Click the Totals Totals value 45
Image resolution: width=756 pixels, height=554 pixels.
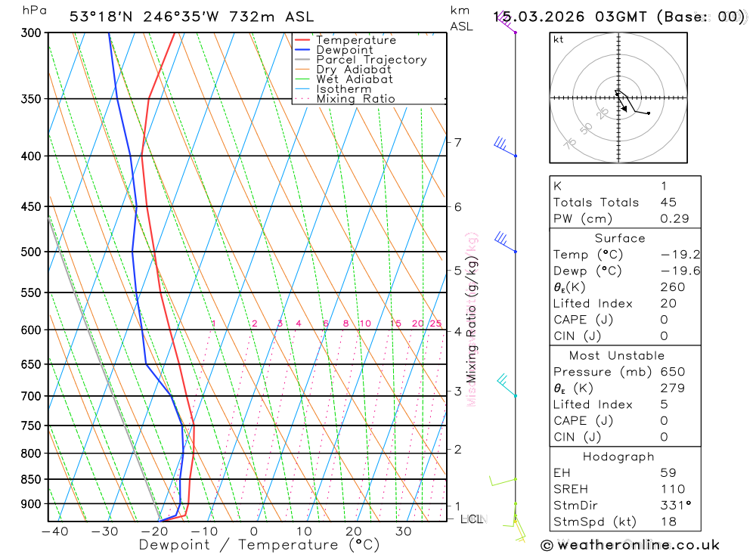coord(668,202)
